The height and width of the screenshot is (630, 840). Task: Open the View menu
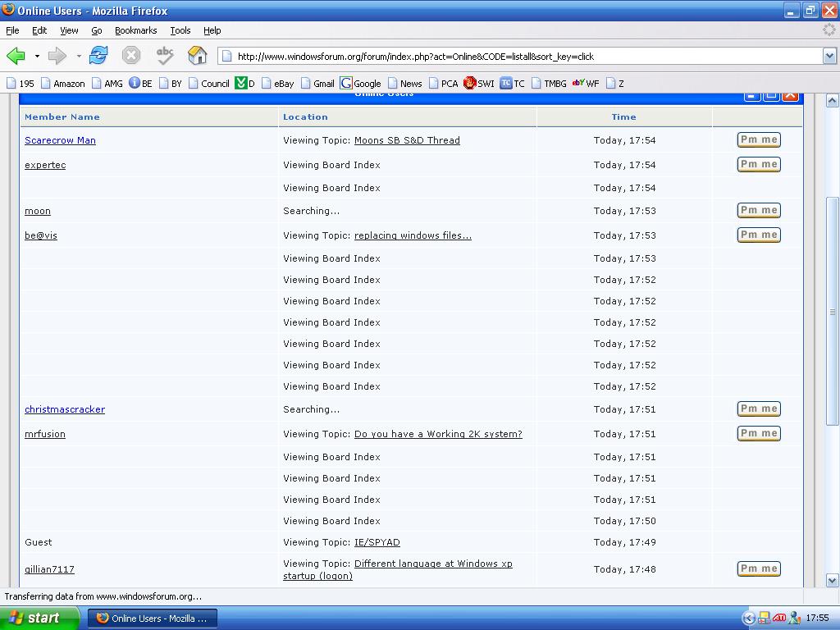coord(69,30)
